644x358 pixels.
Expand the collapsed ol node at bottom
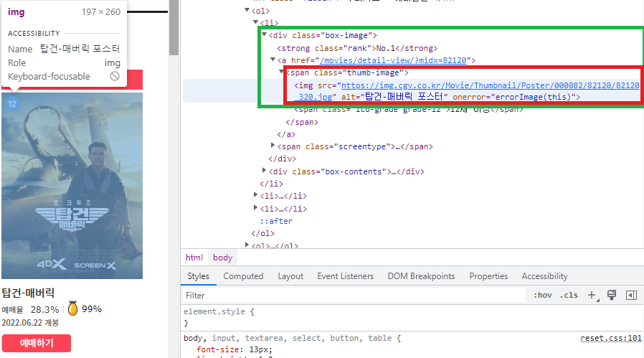[247, 245]
